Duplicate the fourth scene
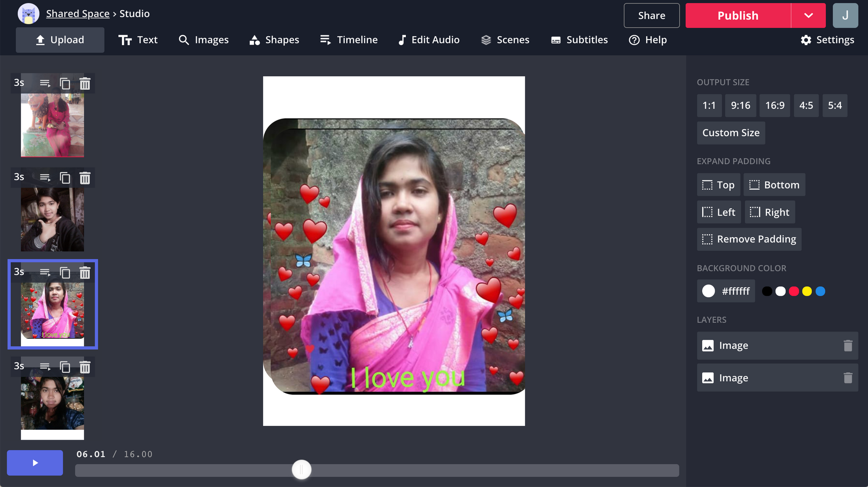This screenshot has width=868, height=487. [65, 367]
